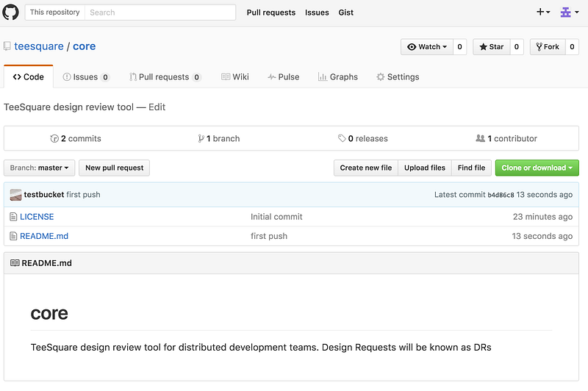Click the TeeSquare design review tool description
The height and width of the screenshot is (391, 588).
(x=68, y=107)
